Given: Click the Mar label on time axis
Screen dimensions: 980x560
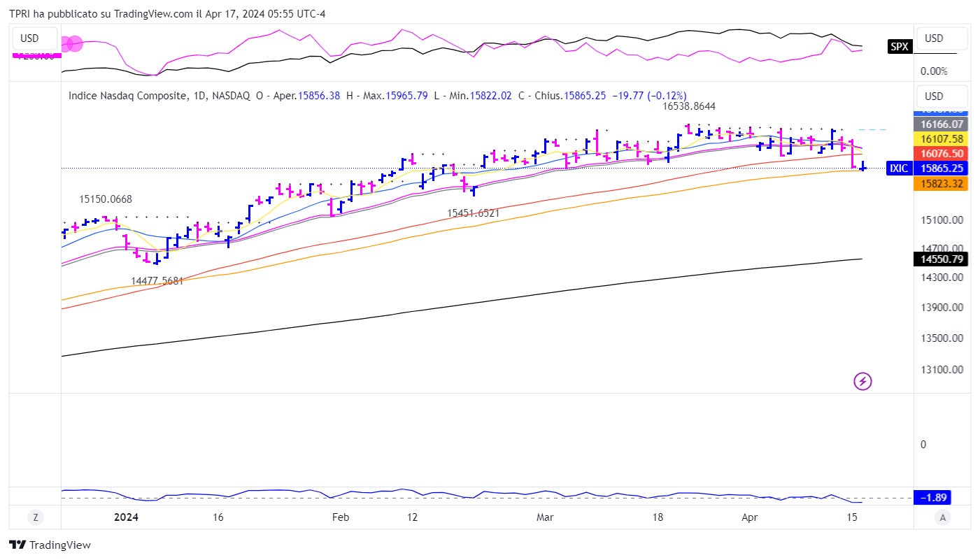Looking at the screenshot, I should pos(545,517).
